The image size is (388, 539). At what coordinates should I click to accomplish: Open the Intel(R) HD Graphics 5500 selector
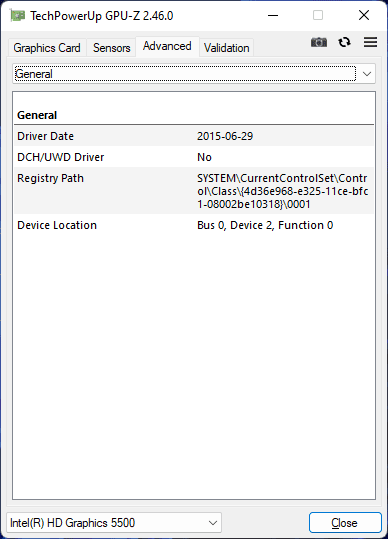(114, 523)
